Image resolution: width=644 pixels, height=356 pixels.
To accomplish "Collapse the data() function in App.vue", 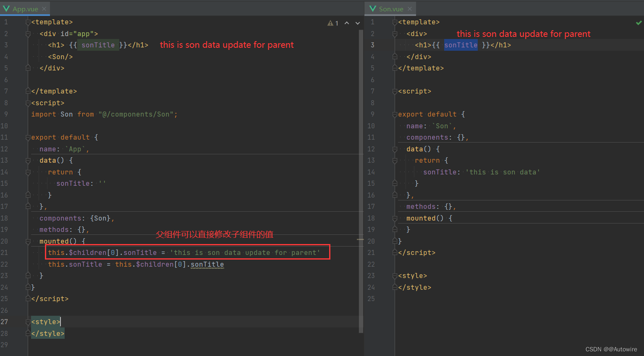I will (28, 161).
